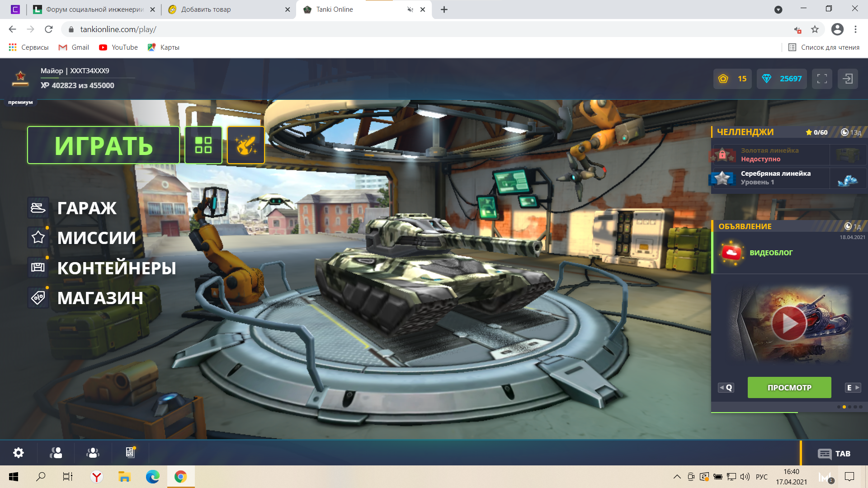Select the Серебряная линейка Уровень 1 row

pyautogui.click(x=789, y=178)
